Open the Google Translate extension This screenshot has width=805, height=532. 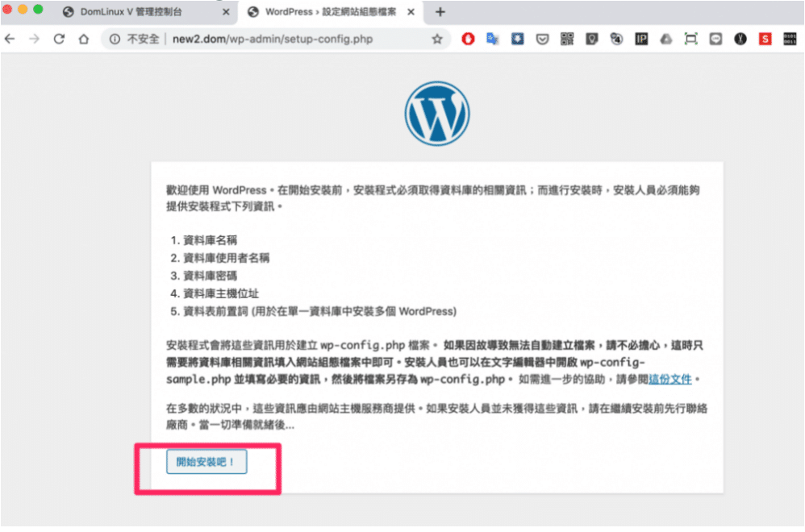[492, 39]
